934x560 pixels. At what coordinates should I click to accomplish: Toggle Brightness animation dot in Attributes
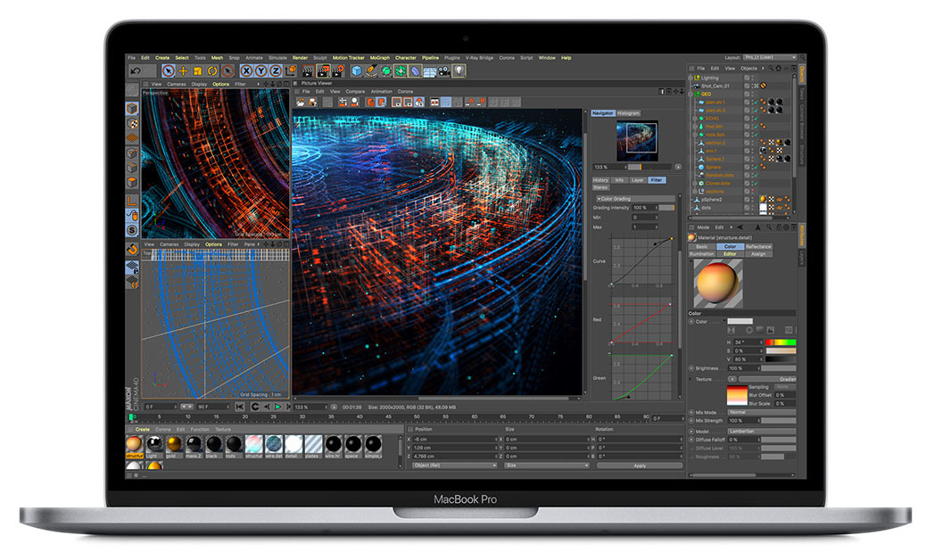tap(691, 368)
